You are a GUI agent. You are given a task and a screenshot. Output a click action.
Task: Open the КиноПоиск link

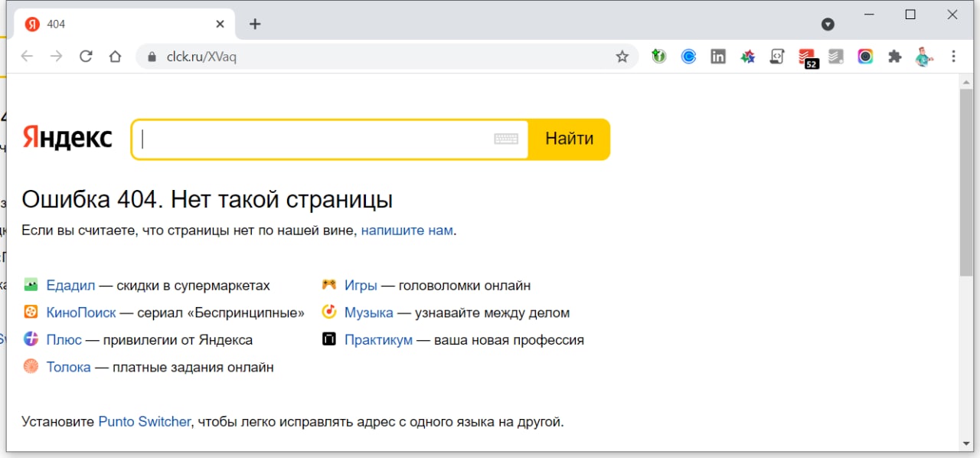click(x=81, y=312)
